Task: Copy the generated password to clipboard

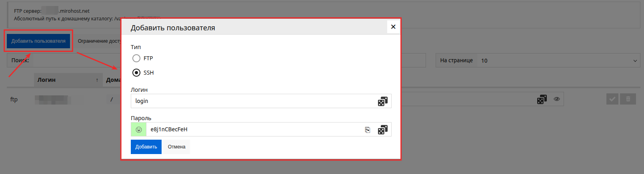Action: click(x=368, y=130)
